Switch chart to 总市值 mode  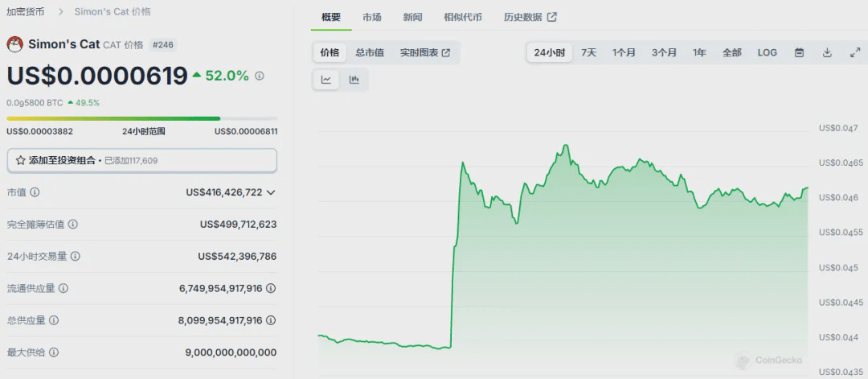tap(370, 52)
